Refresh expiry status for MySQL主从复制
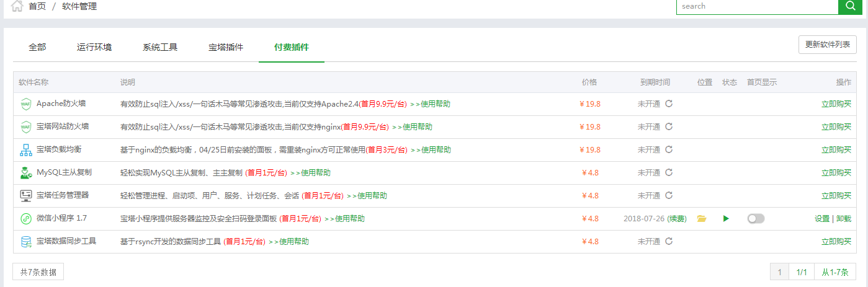 tap(669, 172)
